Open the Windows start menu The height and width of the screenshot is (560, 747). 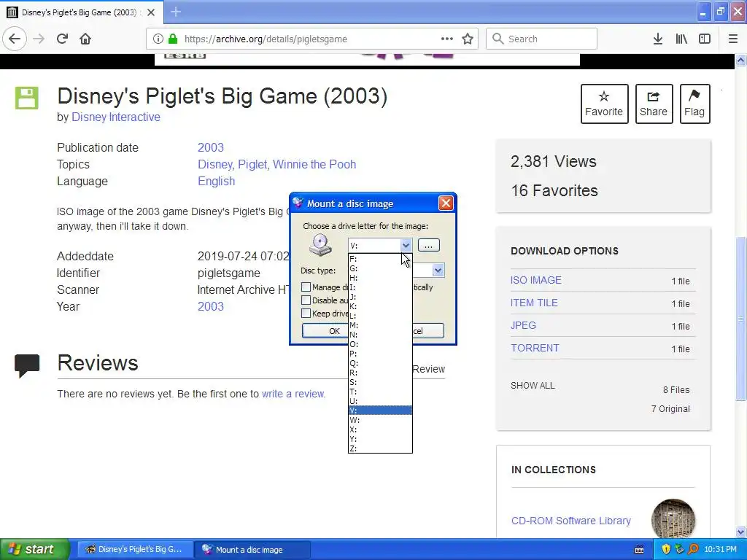(35, 550)
